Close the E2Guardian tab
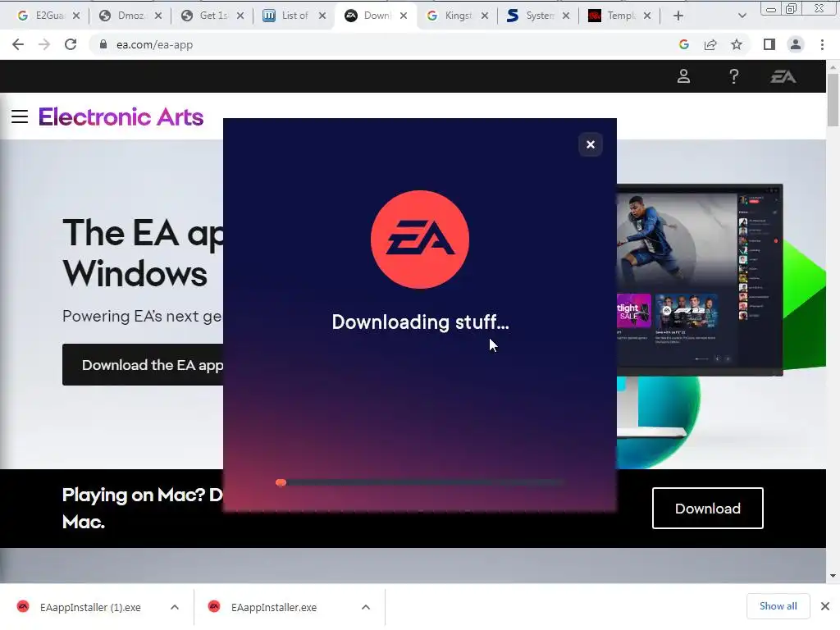Viewport: 840px width, 630px height. (76, 16)
